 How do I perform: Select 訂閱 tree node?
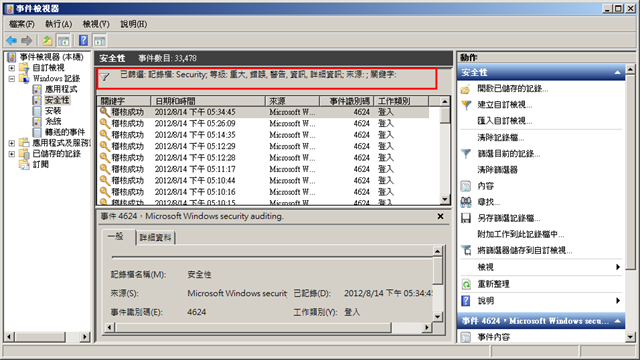(40, 164)
